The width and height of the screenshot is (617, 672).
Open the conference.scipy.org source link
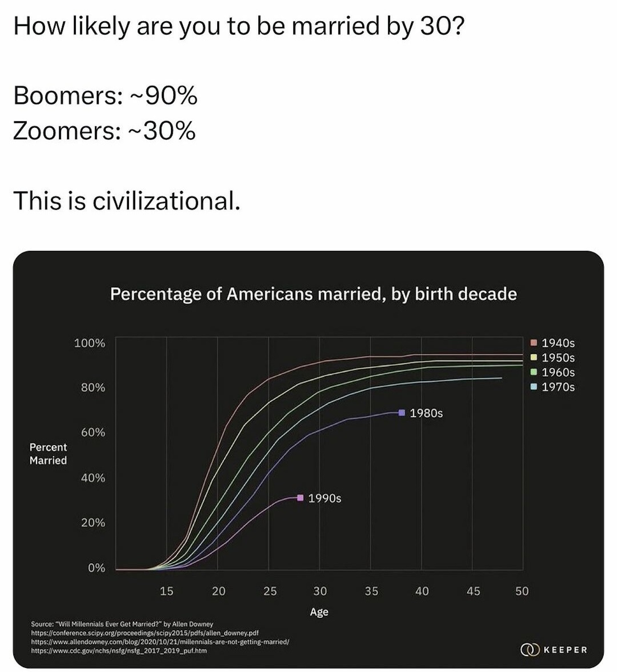pos(145,633)
